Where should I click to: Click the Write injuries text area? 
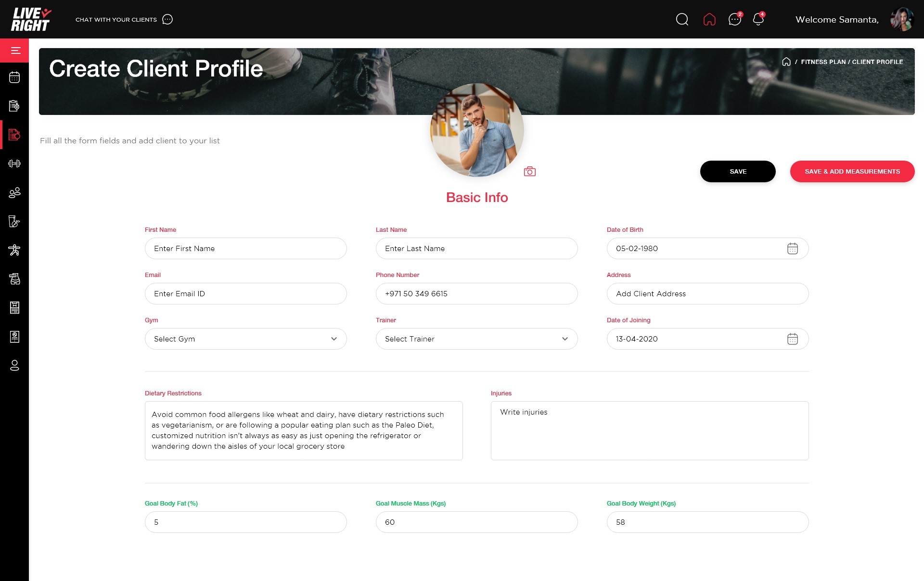649,430
